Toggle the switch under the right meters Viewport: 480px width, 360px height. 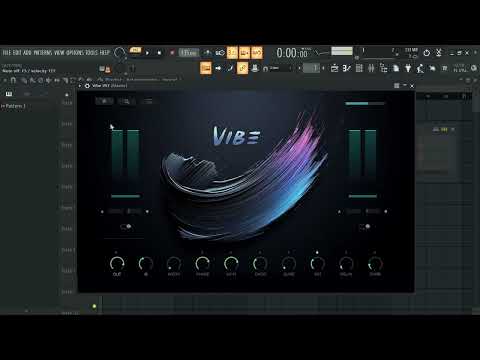tap(364, 227)
